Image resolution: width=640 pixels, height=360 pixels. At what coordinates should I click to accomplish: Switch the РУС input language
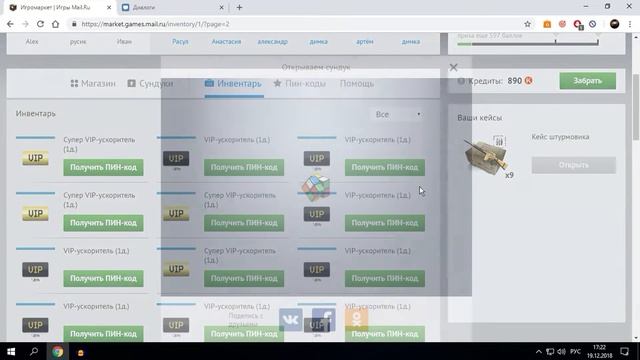pos(576,351)
